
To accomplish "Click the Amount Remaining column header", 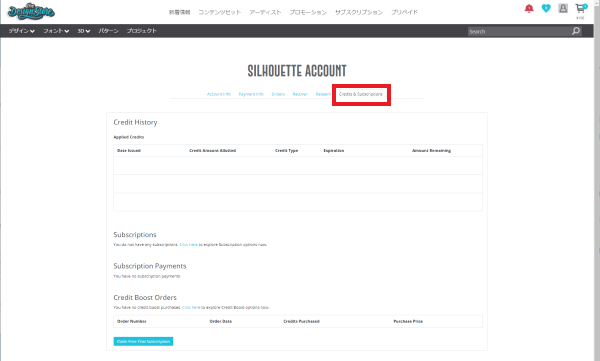I will [x=431, y=151].
